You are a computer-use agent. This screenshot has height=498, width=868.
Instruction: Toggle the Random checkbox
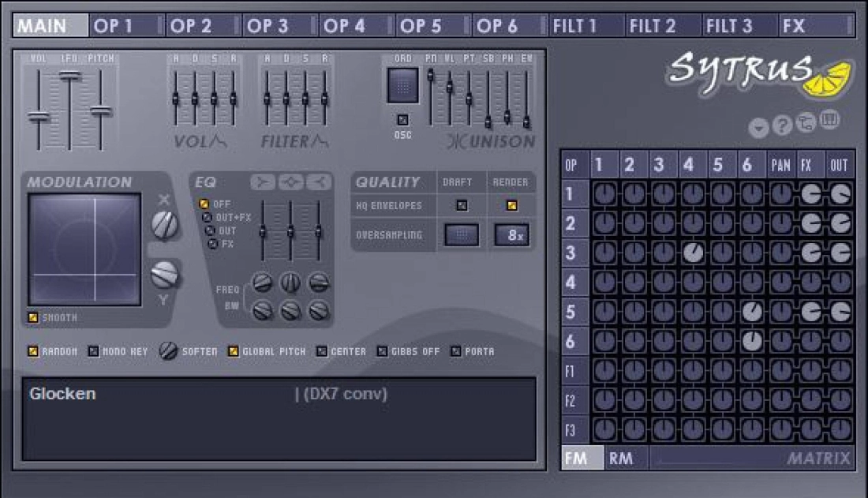click(33, 351)
